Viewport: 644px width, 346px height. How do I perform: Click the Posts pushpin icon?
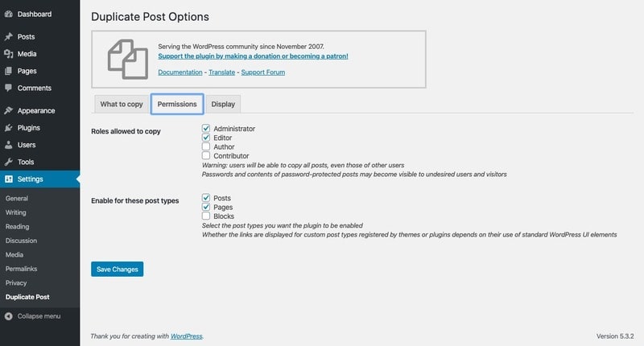(x=8, y=37)
